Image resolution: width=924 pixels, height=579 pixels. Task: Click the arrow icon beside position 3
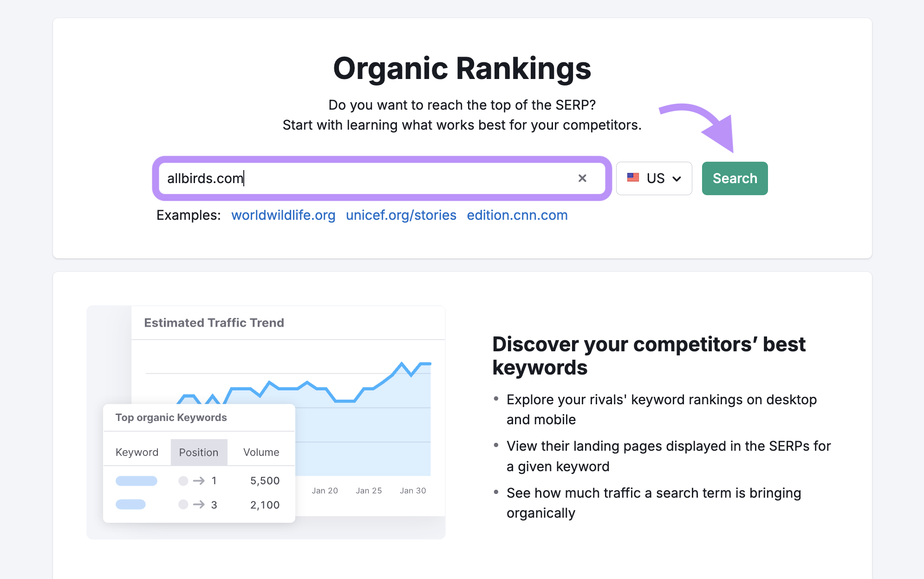[x=200, y=505]
